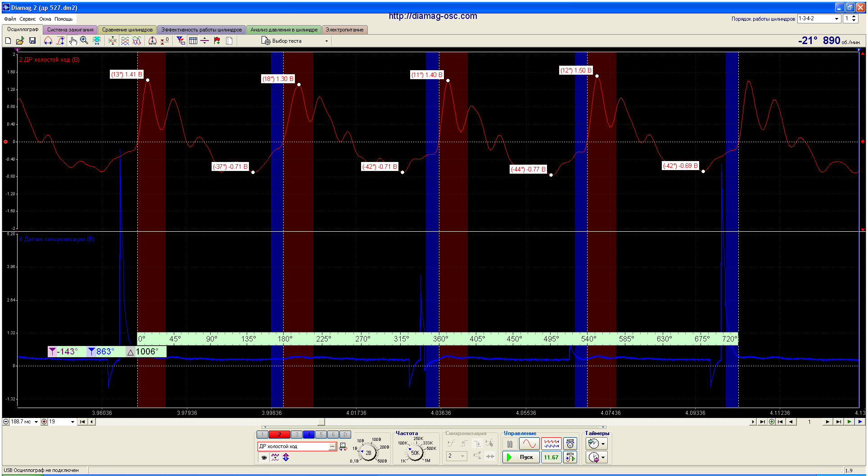The image size is (868, 476).
Task: Open the 'Сервис' menu
Action: 27,19
